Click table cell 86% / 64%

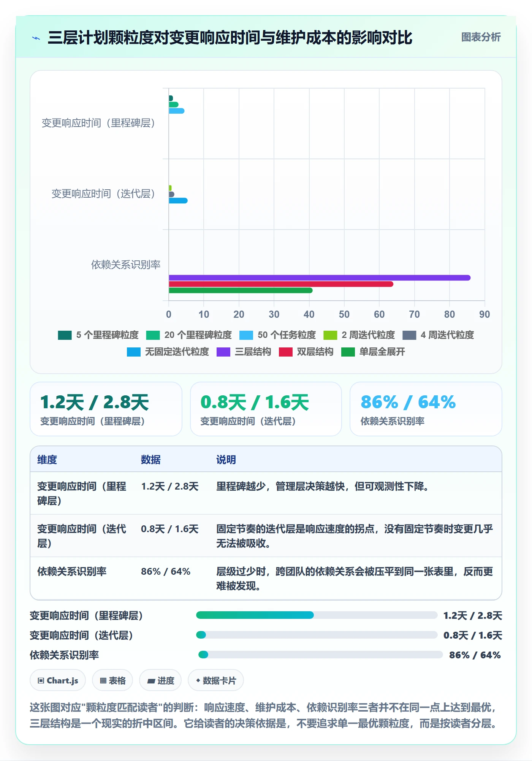[x=166, y=572]
